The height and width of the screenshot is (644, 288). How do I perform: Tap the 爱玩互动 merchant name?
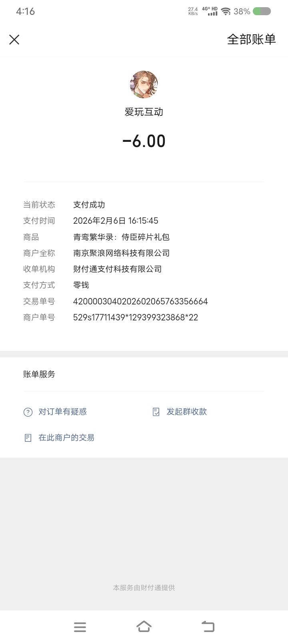tap(144, 112)
